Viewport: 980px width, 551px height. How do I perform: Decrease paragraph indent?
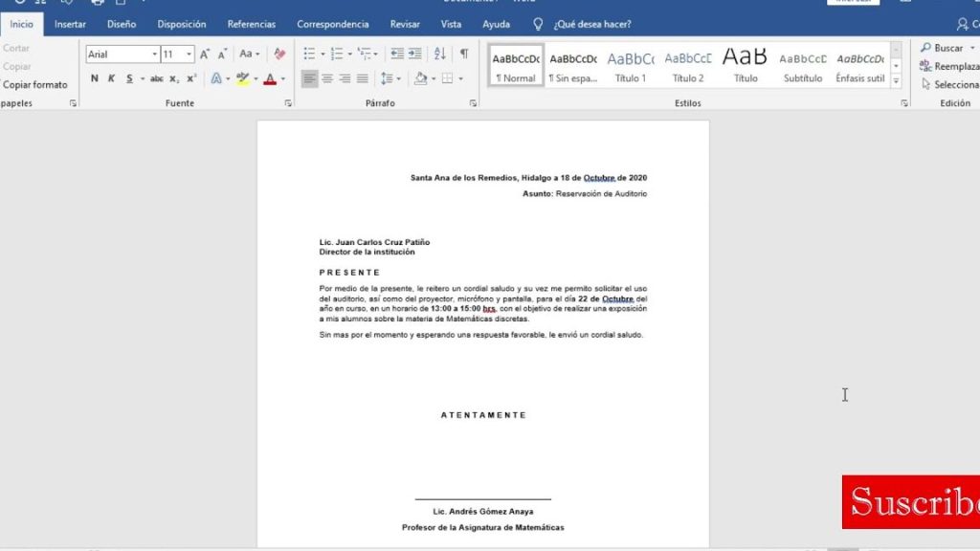tap(397, 55)
